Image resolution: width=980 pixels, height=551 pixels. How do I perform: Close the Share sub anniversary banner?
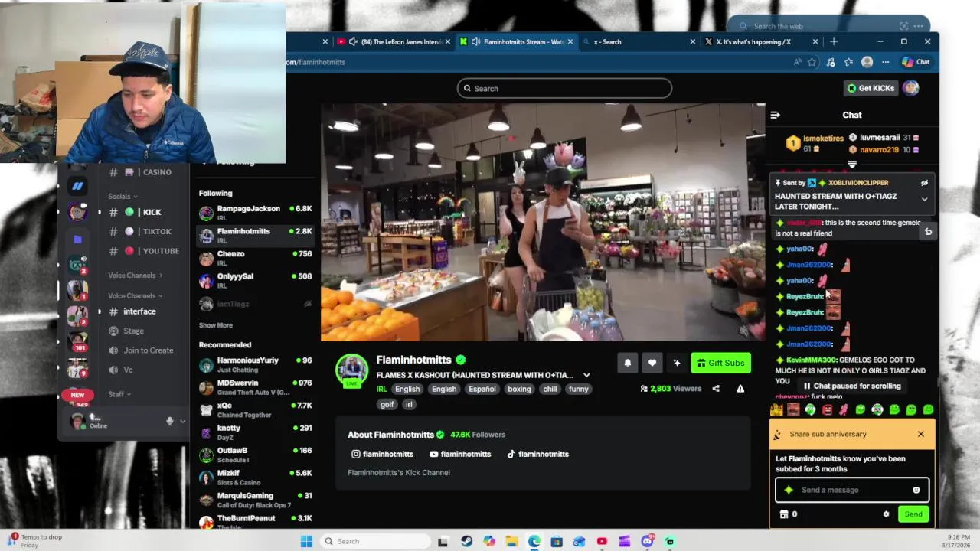(x=920, y=435)
